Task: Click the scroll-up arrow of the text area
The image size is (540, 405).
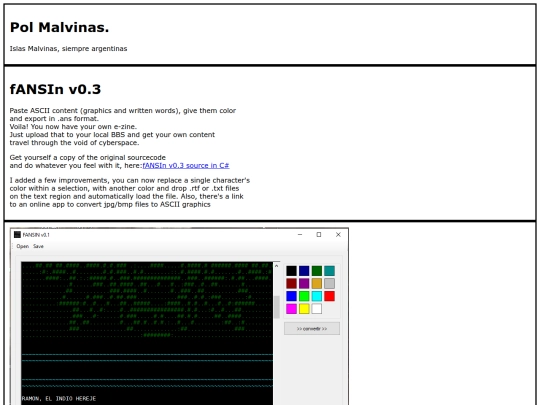Action: pos(277,266)
